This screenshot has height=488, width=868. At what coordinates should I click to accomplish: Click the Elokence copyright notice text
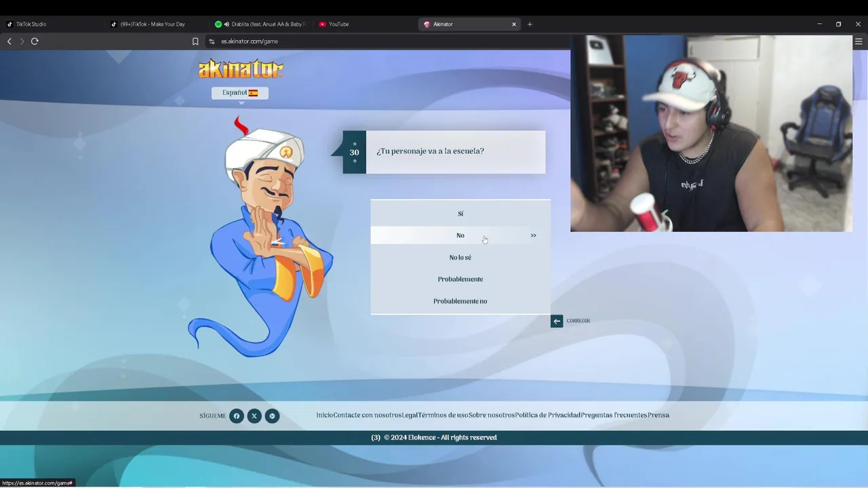click(440, 438)
